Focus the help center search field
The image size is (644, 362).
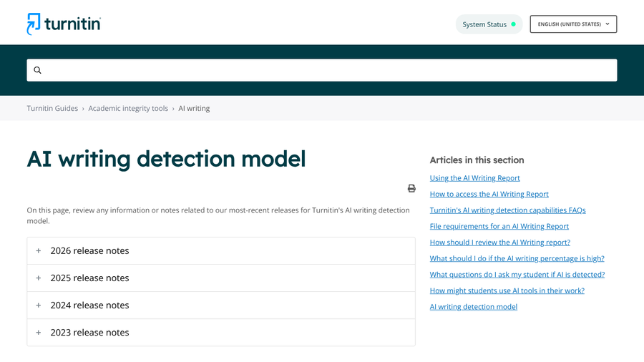click(322, 70)
